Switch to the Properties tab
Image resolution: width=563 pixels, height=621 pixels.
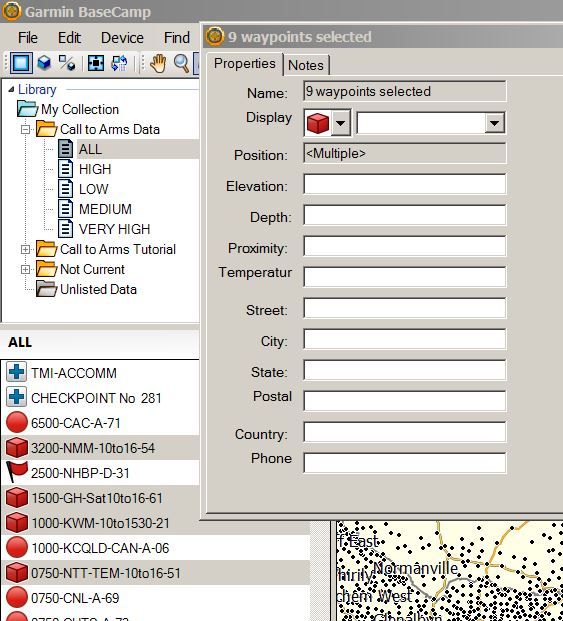245,63
